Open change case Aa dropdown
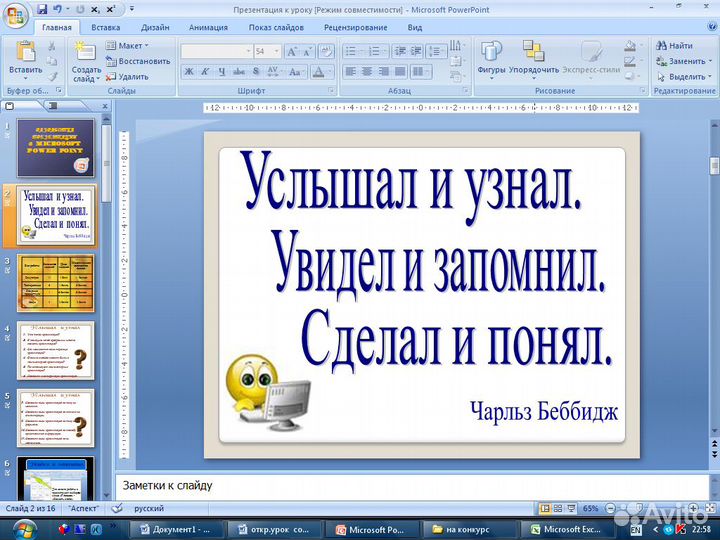 click(296, 72)
